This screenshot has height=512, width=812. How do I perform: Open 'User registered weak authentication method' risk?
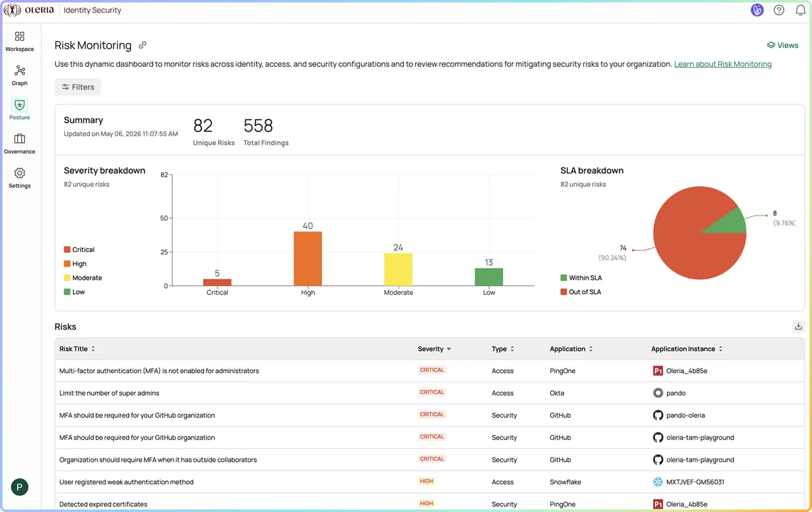tap(126, 482)
